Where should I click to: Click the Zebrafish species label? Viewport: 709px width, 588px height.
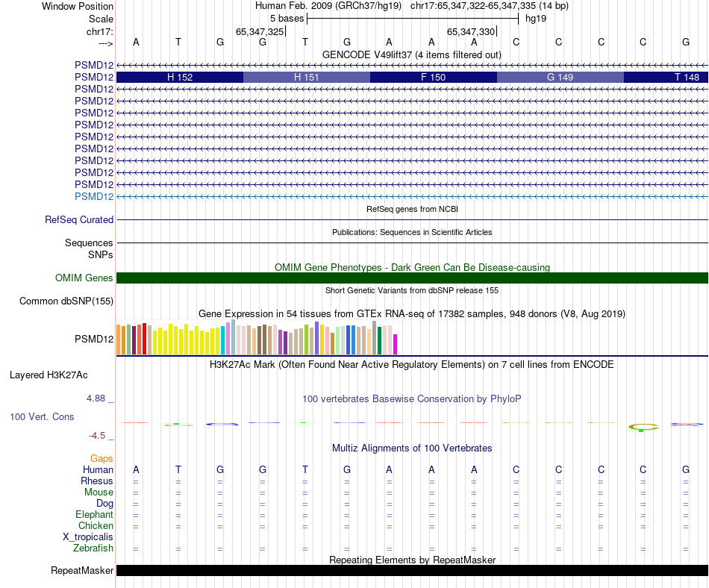tap(93, 548)
